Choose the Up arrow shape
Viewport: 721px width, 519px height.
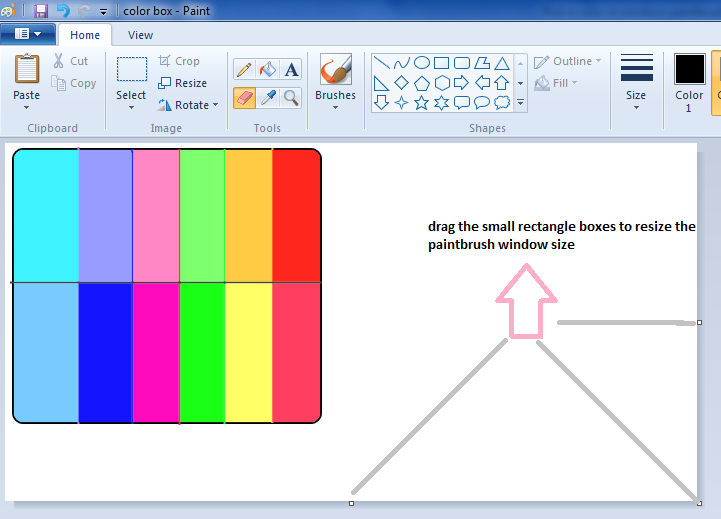(x=502, y=83)
